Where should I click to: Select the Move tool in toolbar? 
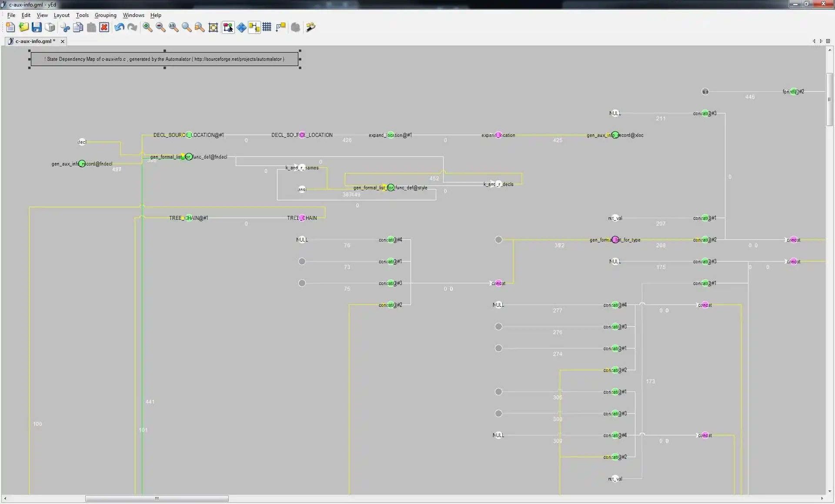(x=241, y=27)
